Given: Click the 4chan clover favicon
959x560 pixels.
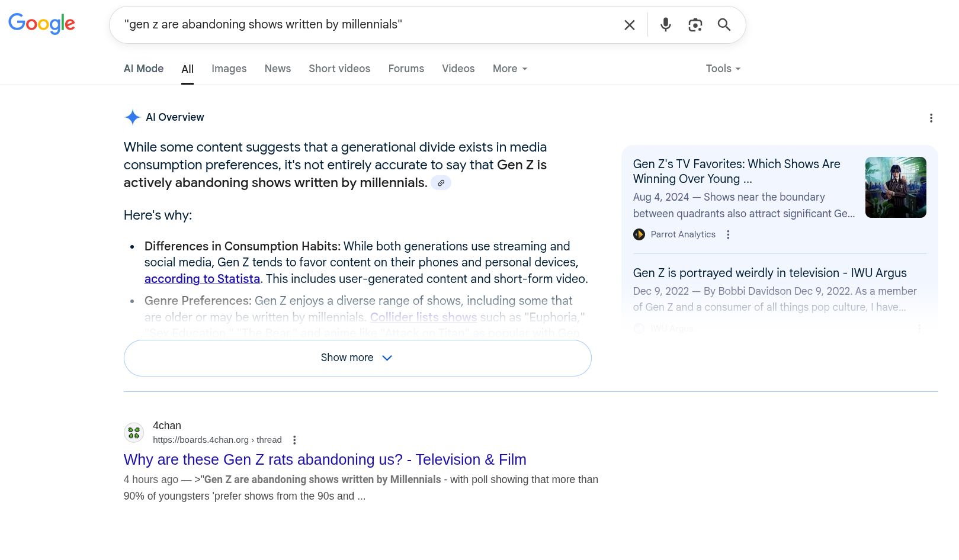Looking at the screenshot, I should 134,433.
